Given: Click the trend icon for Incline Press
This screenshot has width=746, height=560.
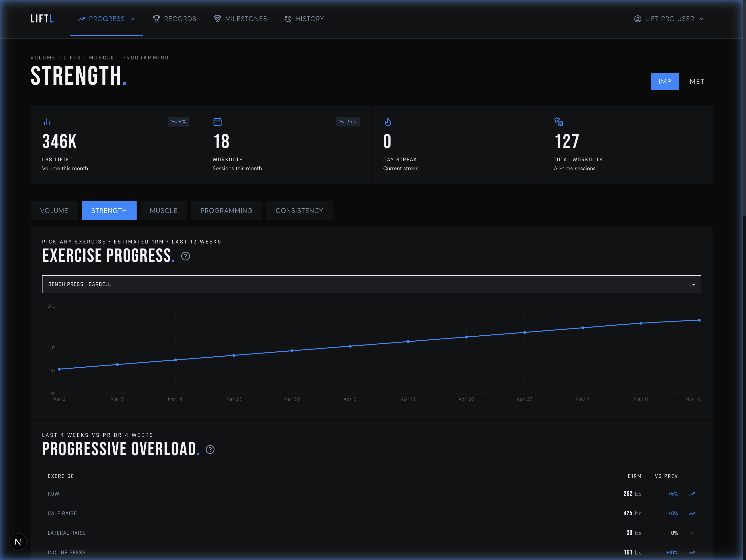Looking at the screenshot, I should click(692, 553).
